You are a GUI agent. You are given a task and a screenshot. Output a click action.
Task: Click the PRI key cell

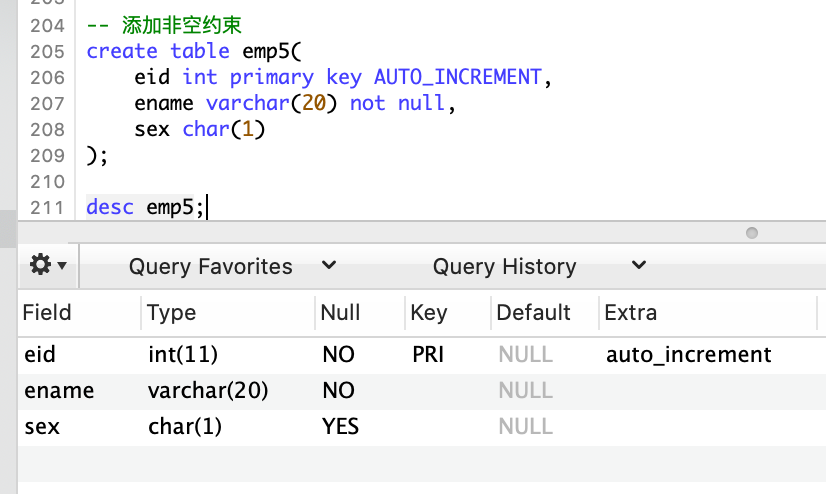click(x=428, y=354)
